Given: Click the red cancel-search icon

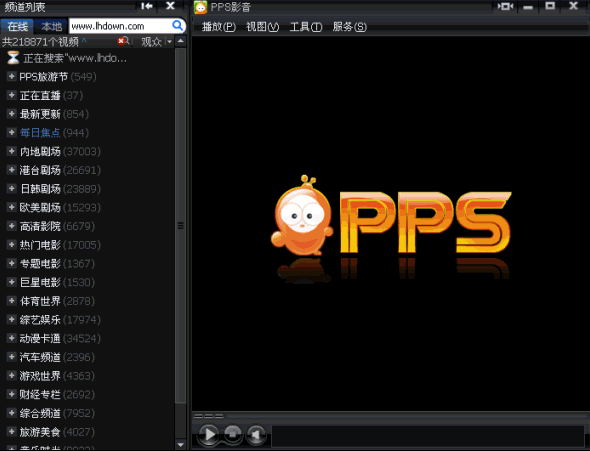Looking at the screenshot, I should tap(121, 41).
